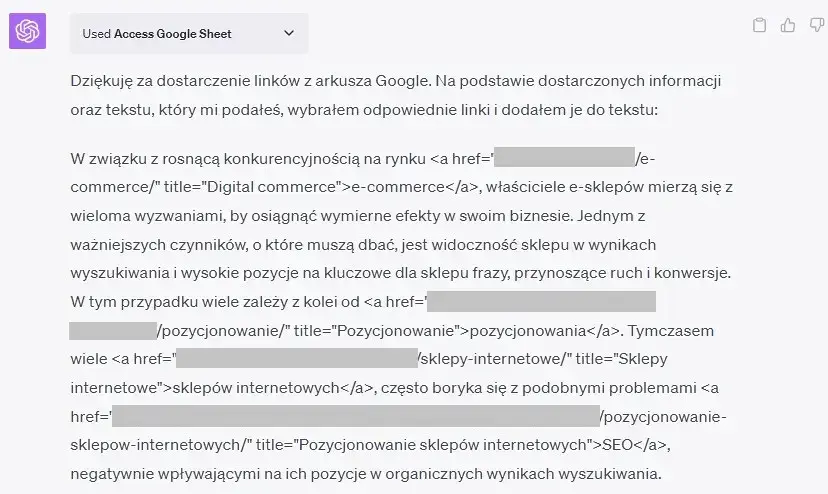
Task: Open the Used Access Google Sheet dropdown
Action: pyautogui.click(x=188, y=33)
